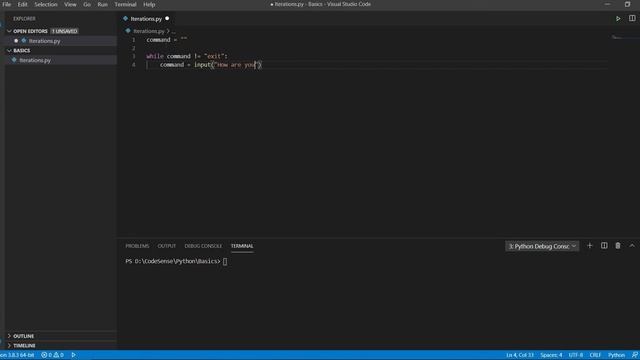Screen dimensions: 640x360
Task: Select Python language mode in status bar
Action: point(616,355)
